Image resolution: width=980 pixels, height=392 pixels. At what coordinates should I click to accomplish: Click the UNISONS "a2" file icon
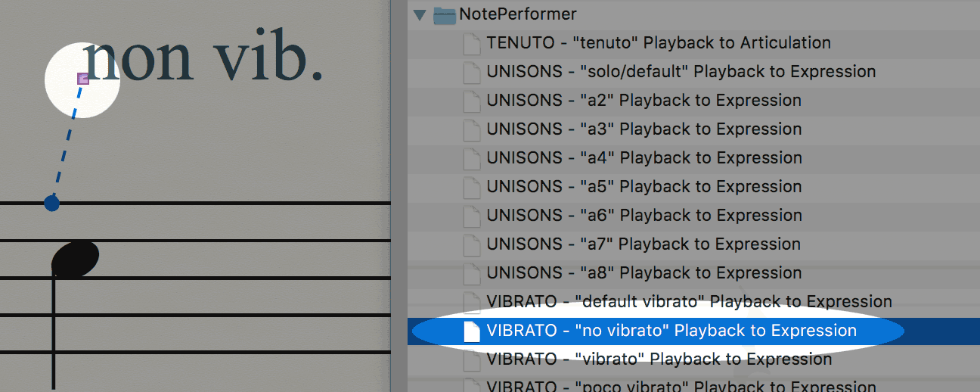point(472,101)
